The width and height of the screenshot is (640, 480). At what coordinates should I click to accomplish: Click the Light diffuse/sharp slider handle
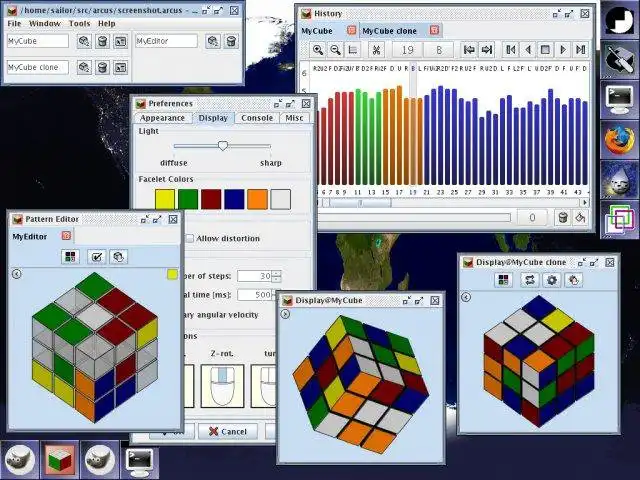(222, 146)
